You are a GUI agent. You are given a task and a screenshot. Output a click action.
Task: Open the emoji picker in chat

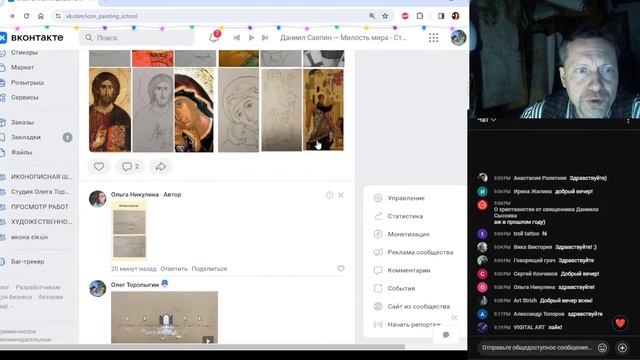click(x=602, y=348)
